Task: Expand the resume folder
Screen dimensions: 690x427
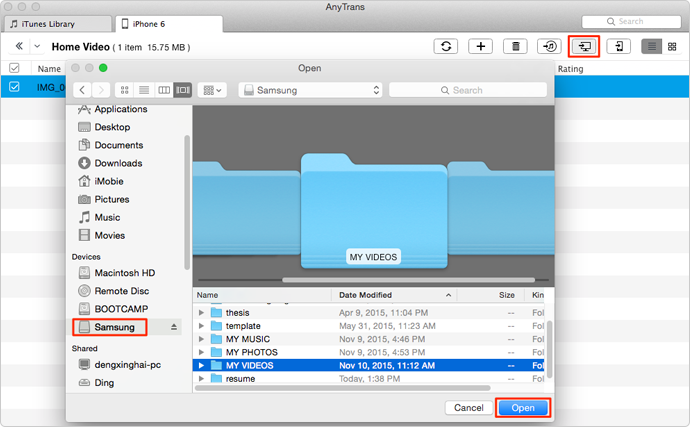Action: pos(201,379)
